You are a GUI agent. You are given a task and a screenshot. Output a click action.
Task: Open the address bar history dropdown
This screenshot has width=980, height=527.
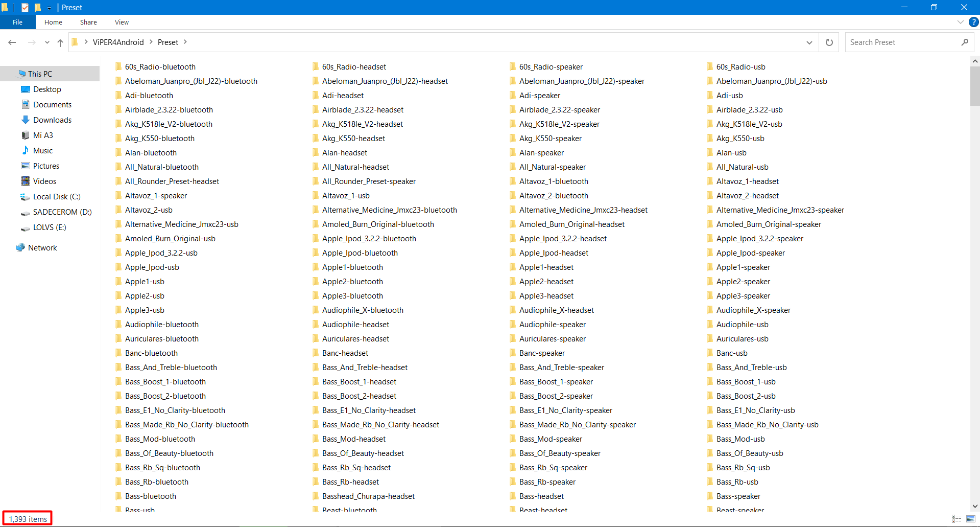point(809,42)
